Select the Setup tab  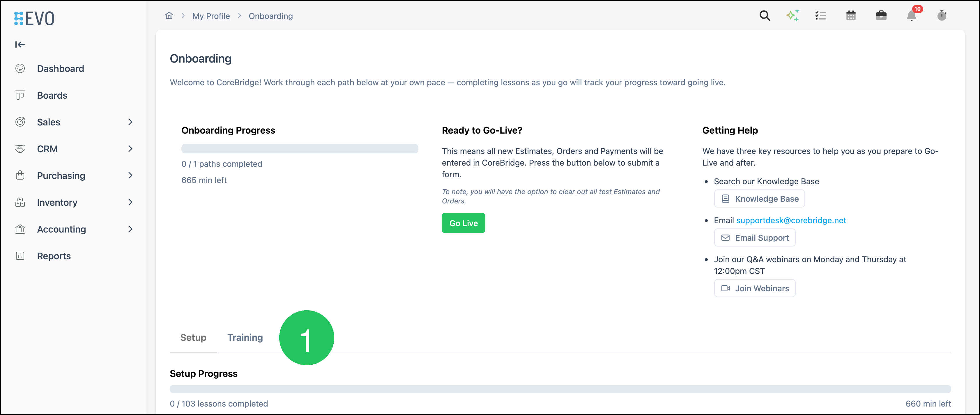[x=193, y=337]
